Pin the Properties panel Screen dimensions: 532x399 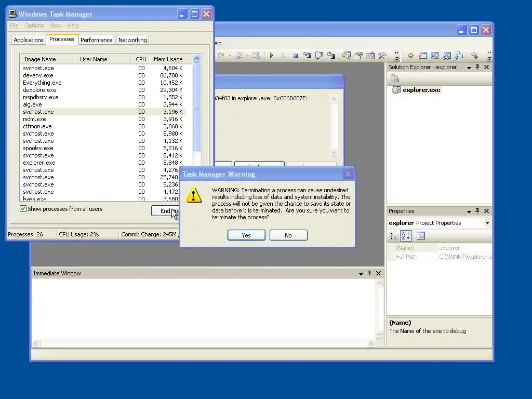477,211
